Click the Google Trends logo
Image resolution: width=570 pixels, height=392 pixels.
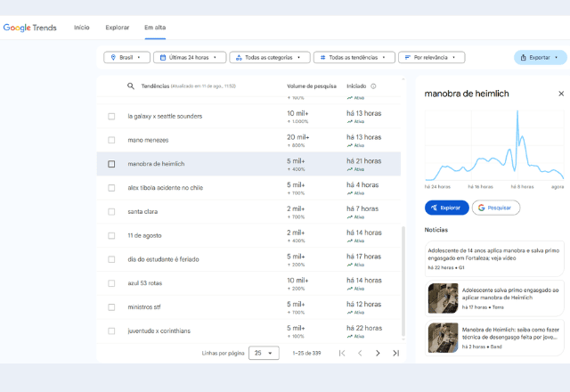click(29, 28)
